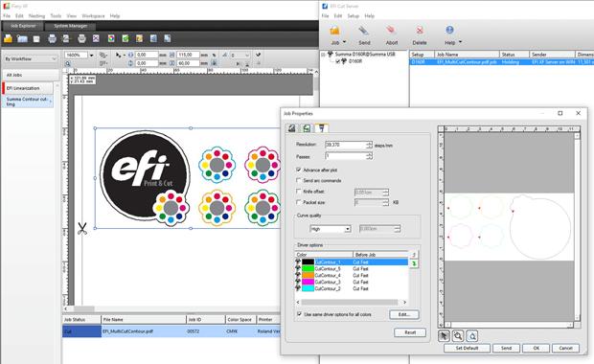
Task: Click the printer-with-document icon in Fiery XF toolbar
Action: point(66,38)
